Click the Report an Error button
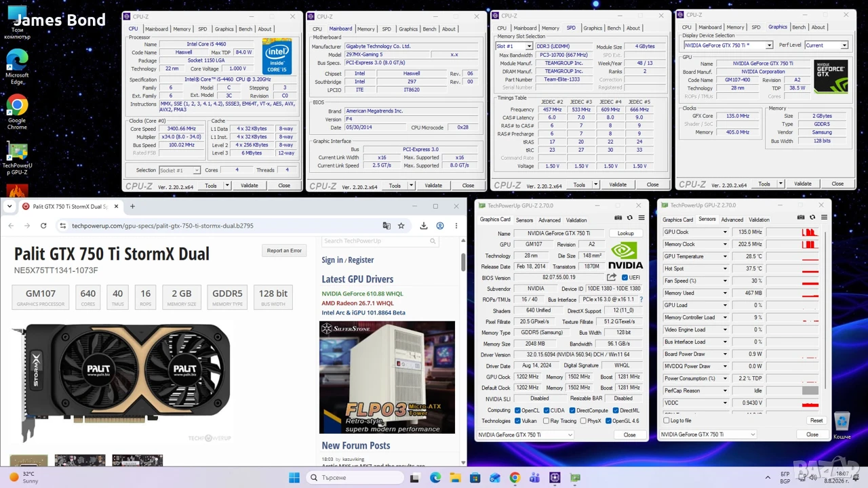 [284, 251]
